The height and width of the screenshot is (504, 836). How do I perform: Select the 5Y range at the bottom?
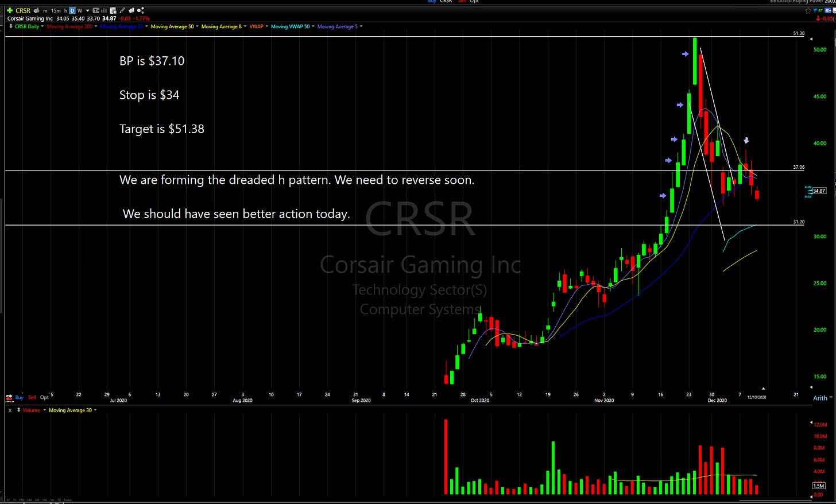click(x=8, y=500)
